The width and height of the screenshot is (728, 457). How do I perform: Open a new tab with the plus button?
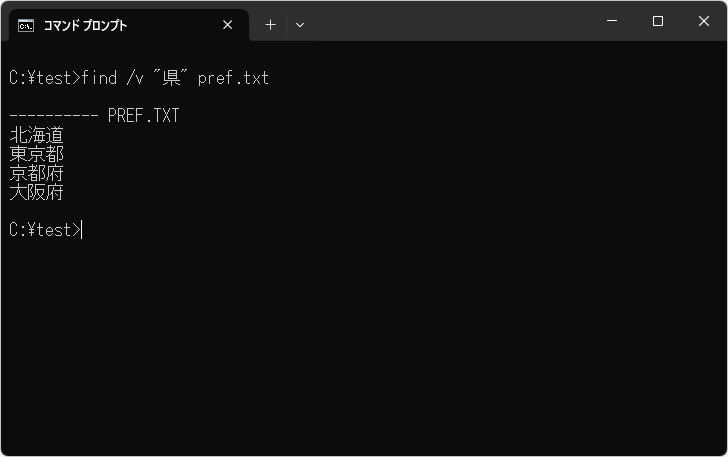(x=270, y=25)
